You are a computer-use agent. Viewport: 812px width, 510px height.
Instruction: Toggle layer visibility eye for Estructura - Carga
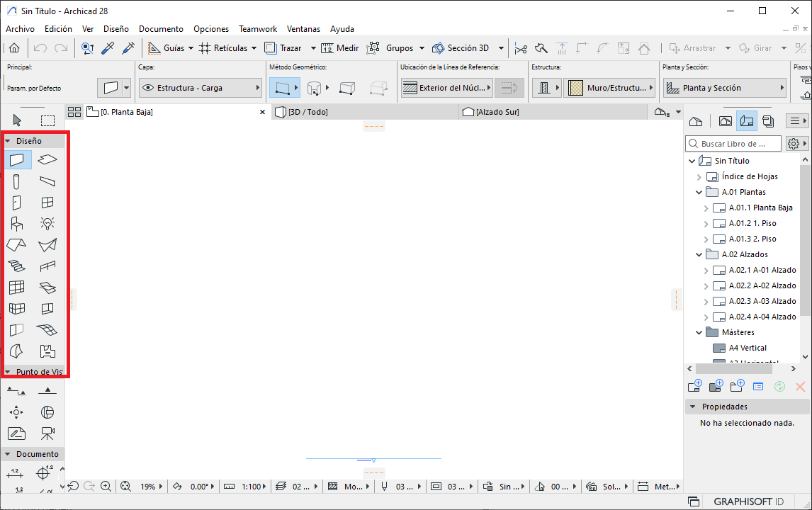(148, 88)
